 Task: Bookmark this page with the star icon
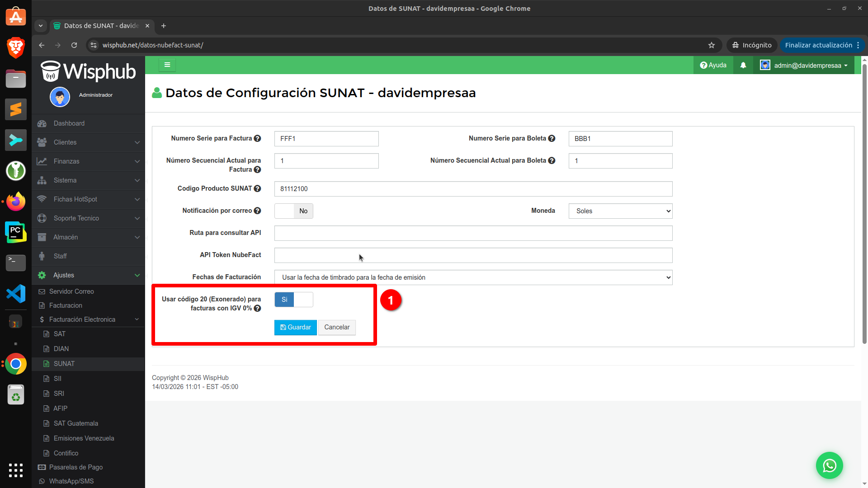tap(712, 45)
